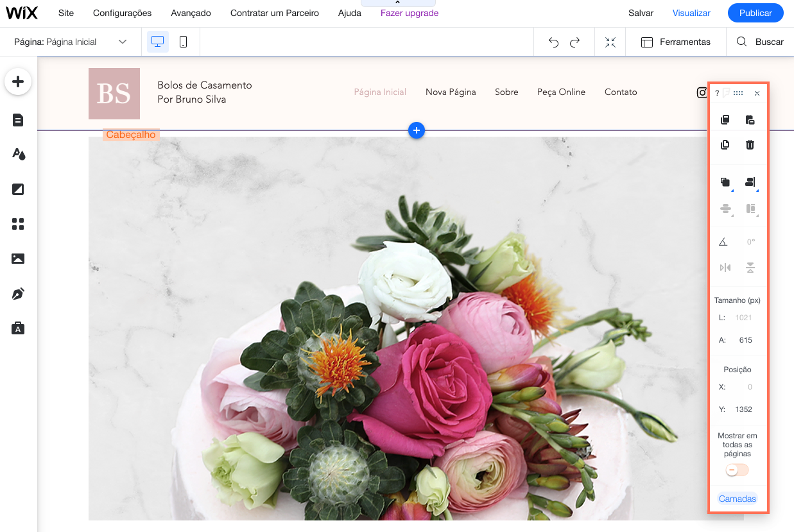
Task: Open the Avançado menu
Action: tap(191, 13)
